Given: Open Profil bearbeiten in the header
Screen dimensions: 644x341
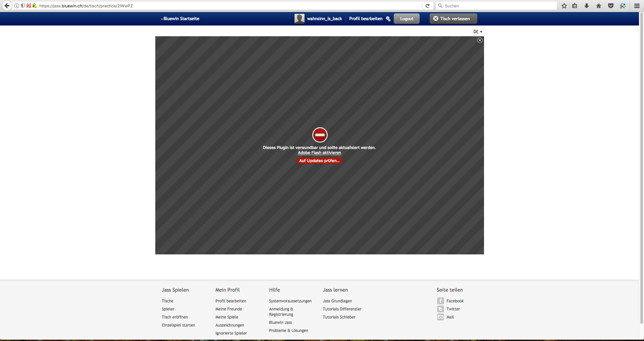Looking at the screenshot, I should 366,19.
